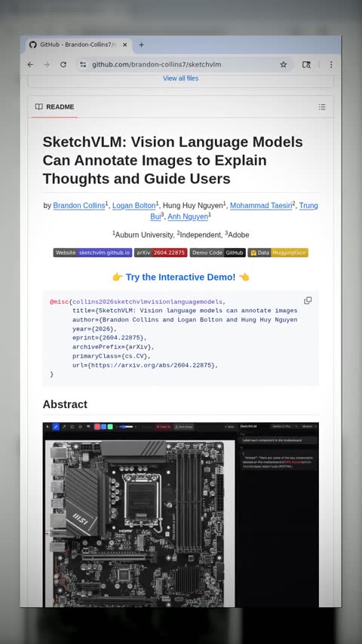362x644 pixels.
Task: Open Brandon Collins author link
Action: point(79,205)
